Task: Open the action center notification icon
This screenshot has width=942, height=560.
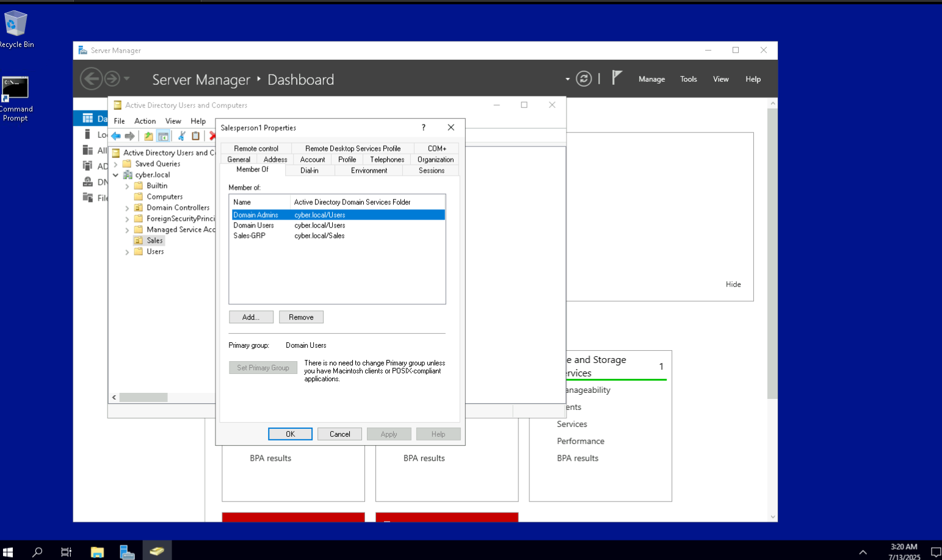Action: point(935,552)
